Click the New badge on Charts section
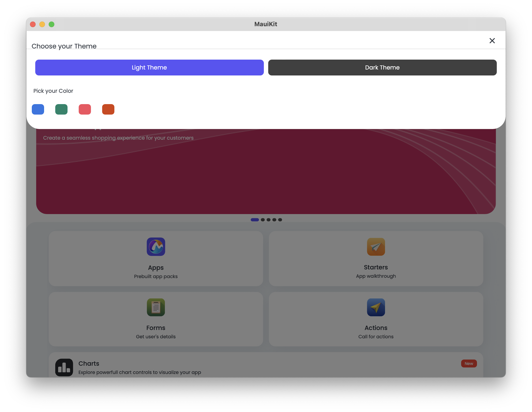This screenshot has height=412, width=532. [469, 363]
